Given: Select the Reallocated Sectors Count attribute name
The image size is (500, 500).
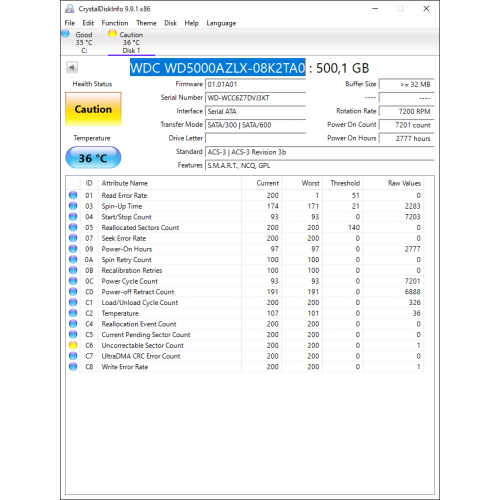Looking at the screenshot, I should tap(140, 227).
